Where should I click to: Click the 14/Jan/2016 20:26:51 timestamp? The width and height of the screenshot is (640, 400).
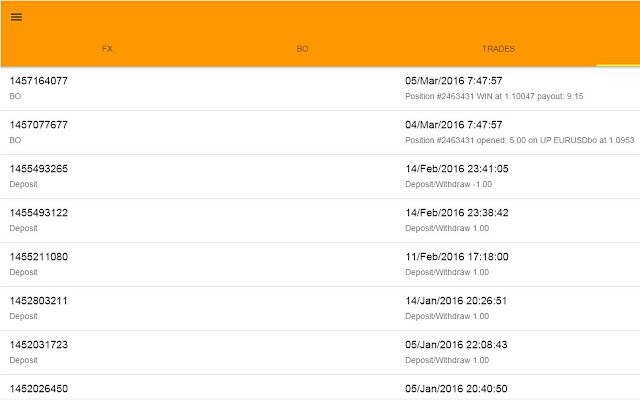click(x=457, y=301)
